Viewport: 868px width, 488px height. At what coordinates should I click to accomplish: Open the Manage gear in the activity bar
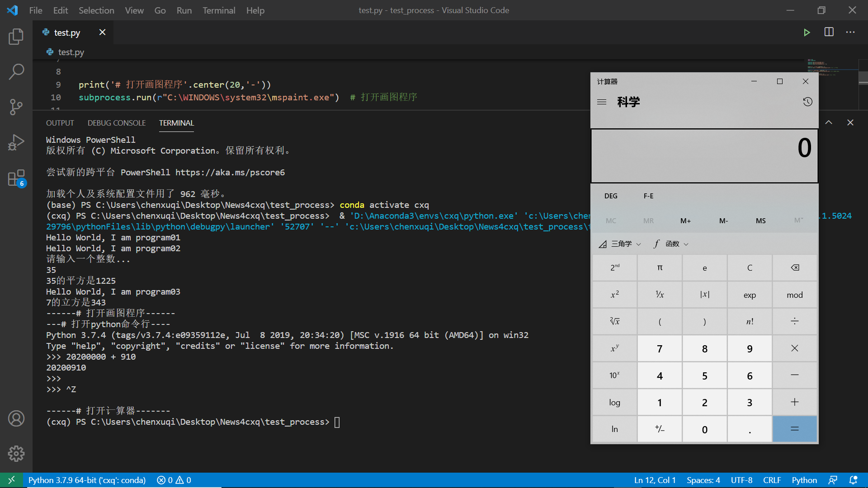pos(16,454)
